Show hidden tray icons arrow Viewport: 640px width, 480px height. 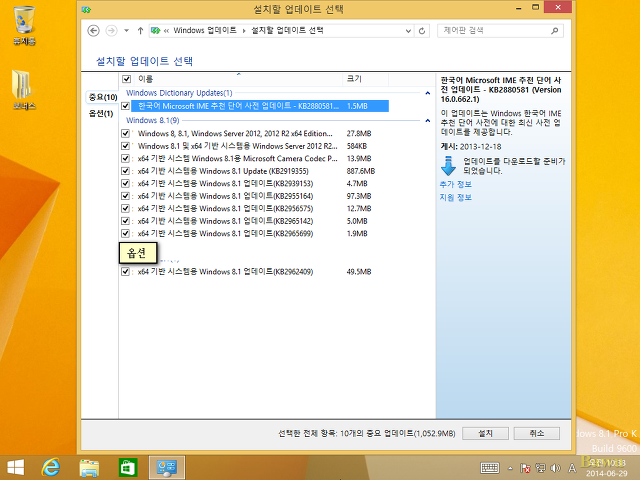point(510,468)
